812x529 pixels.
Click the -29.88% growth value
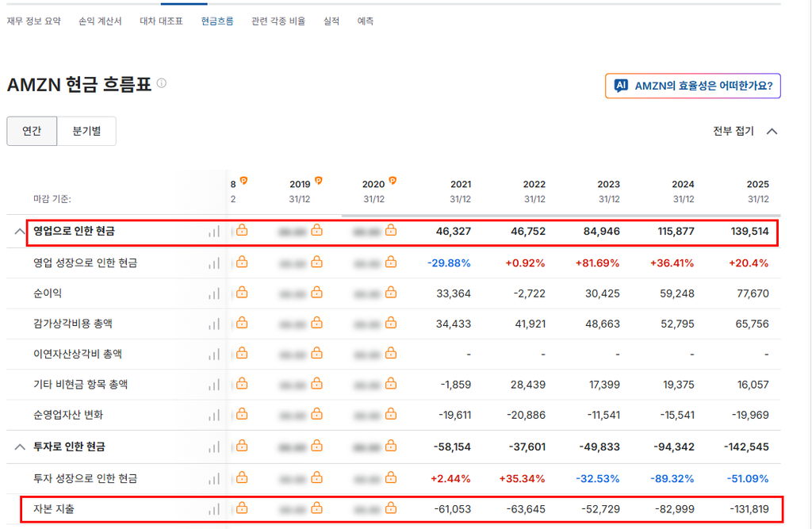(449, 263)
